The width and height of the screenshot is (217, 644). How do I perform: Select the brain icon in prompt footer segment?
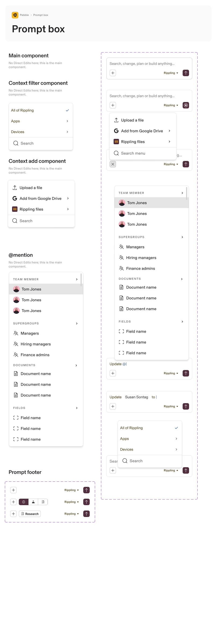pos(24,502)
